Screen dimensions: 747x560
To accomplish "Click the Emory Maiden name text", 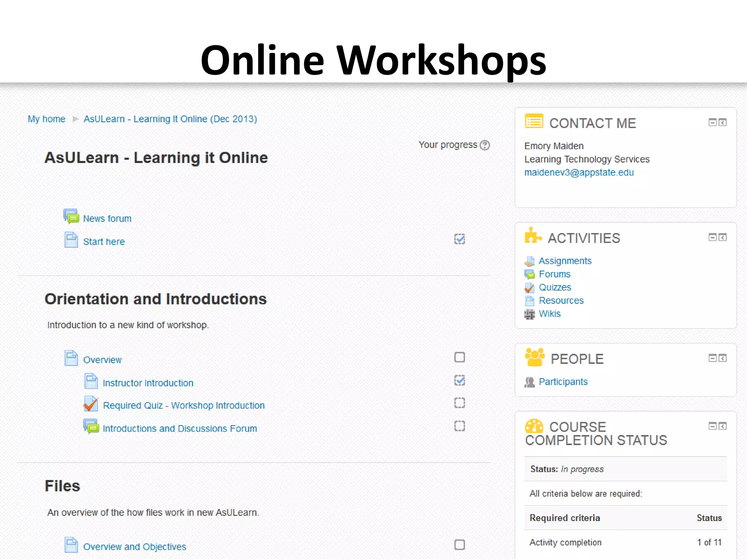I will pyautogui.click(x=554, y=146).
